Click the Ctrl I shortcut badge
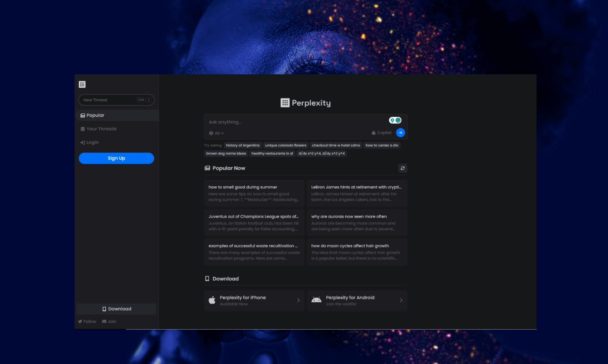Screen dimensions: 608x364 tap(144, 100)
